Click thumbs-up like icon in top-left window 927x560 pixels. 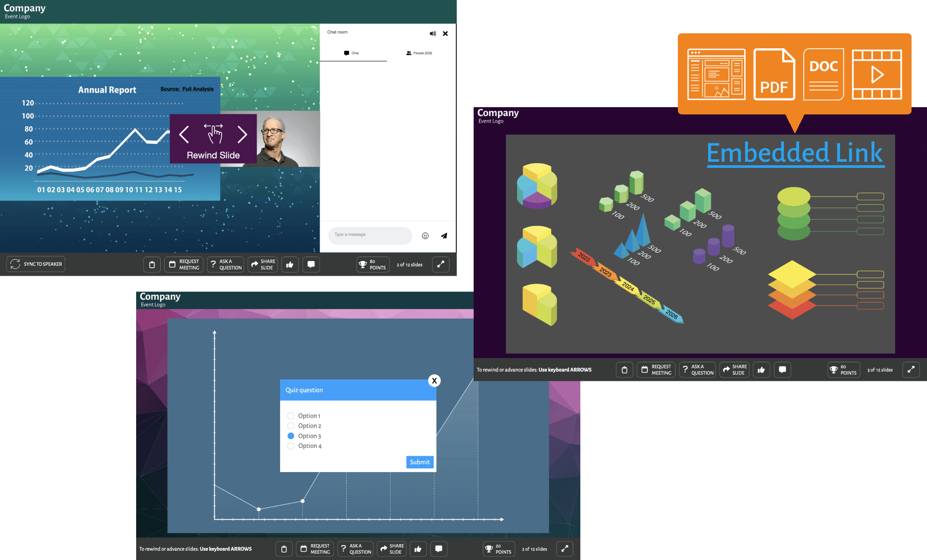point(290,265)
